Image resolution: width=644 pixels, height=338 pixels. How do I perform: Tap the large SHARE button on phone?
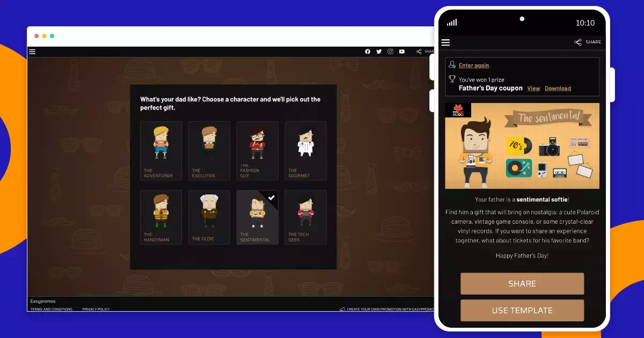[522, 284]
